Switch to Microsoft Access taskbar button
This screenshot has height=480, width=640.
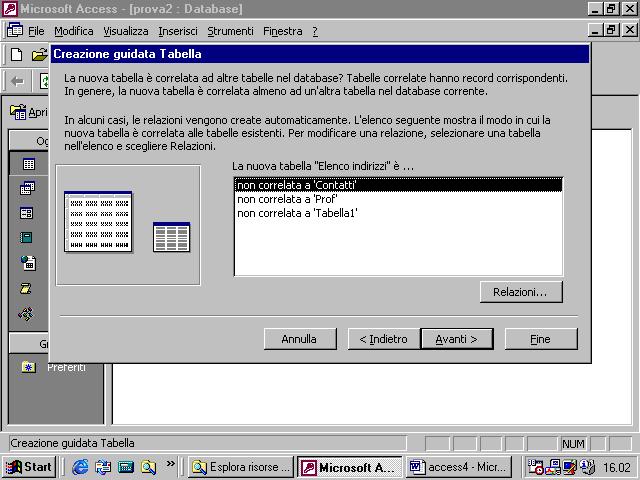[x=350, y=467]
